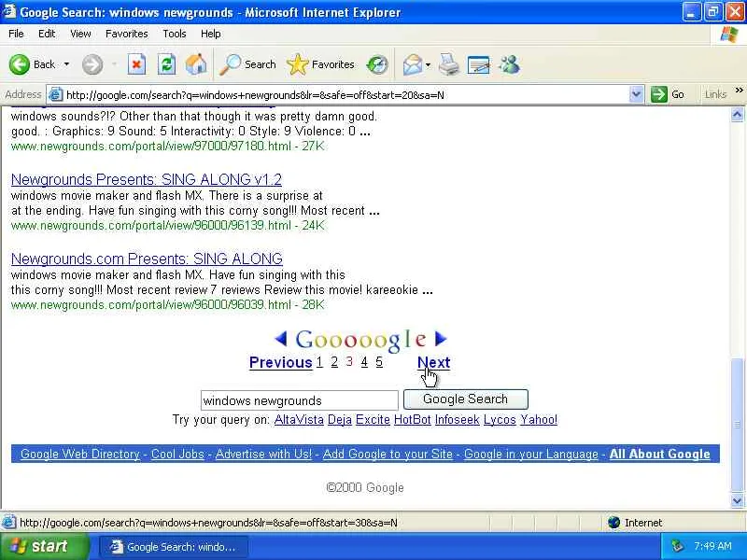
Task: Open the Back history dropdown arrow
Action: click(x=66, y=64)
